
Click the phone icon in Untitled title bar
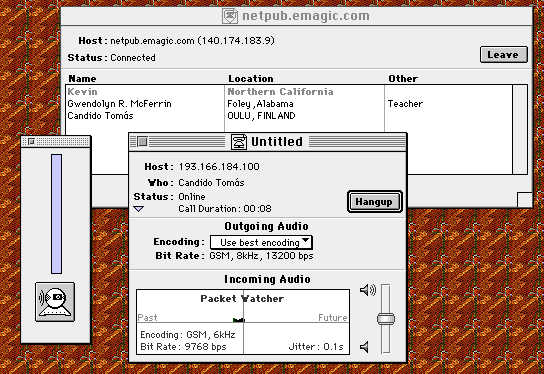(239, 142)
